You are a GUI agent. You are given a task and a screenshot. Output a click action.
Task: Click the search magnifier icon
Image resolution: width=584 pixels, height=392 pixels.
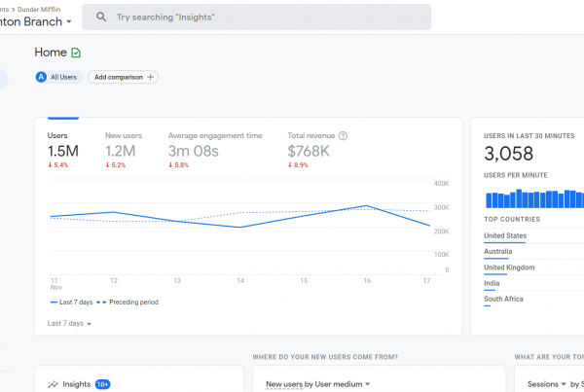101,17
